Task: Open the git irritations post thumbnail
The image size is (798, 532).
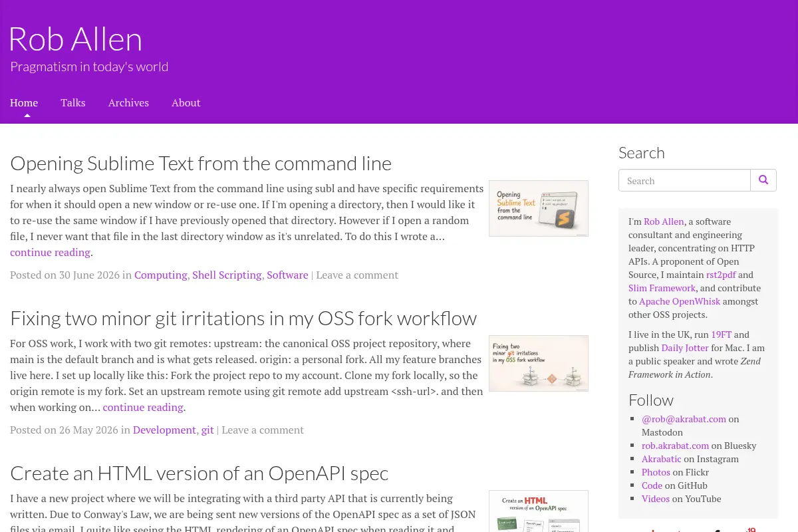Action: [539, 363]
